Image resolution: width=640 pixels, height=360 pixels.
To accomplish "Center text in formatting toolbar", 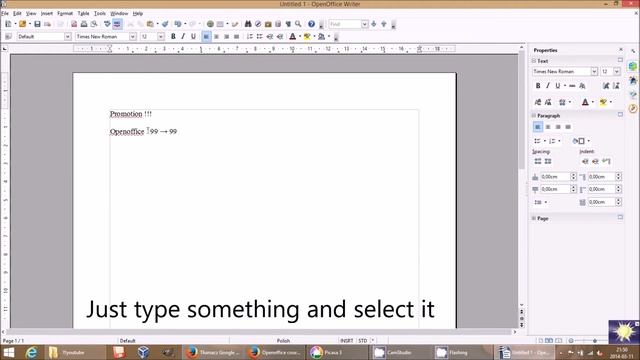I will click(x=216, y=37).
